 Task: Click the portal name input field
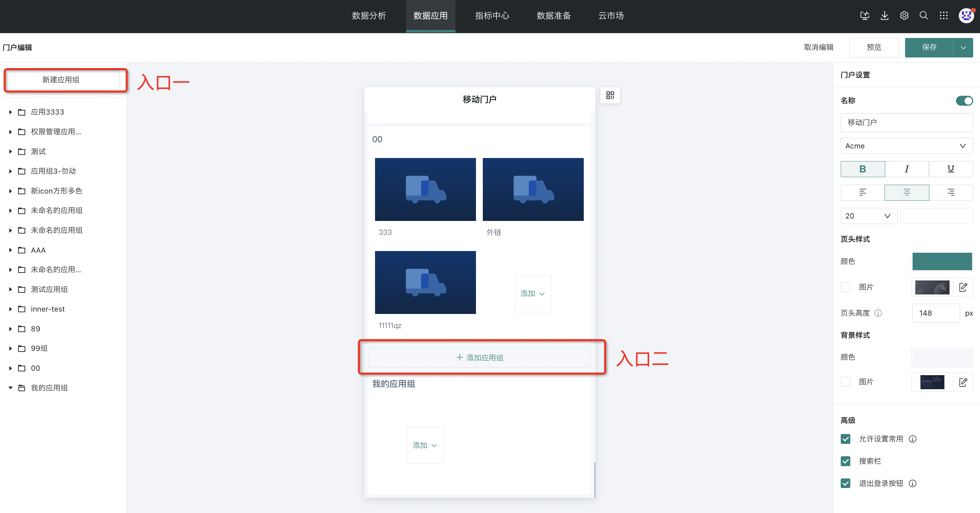906,122
